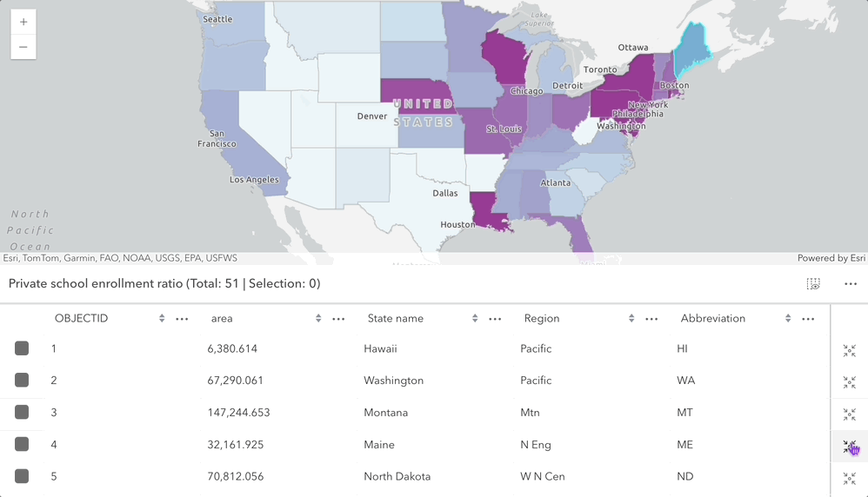Click the clear selection icon
Viewport: 868px width, 497px height.
(x=813, y=284)
